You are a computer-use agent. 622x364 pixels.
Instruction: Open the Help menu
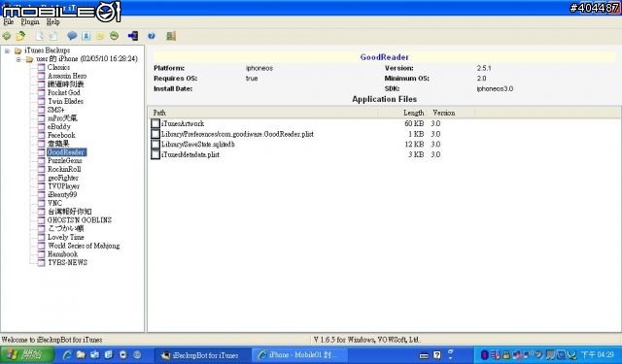pos(52,21)
